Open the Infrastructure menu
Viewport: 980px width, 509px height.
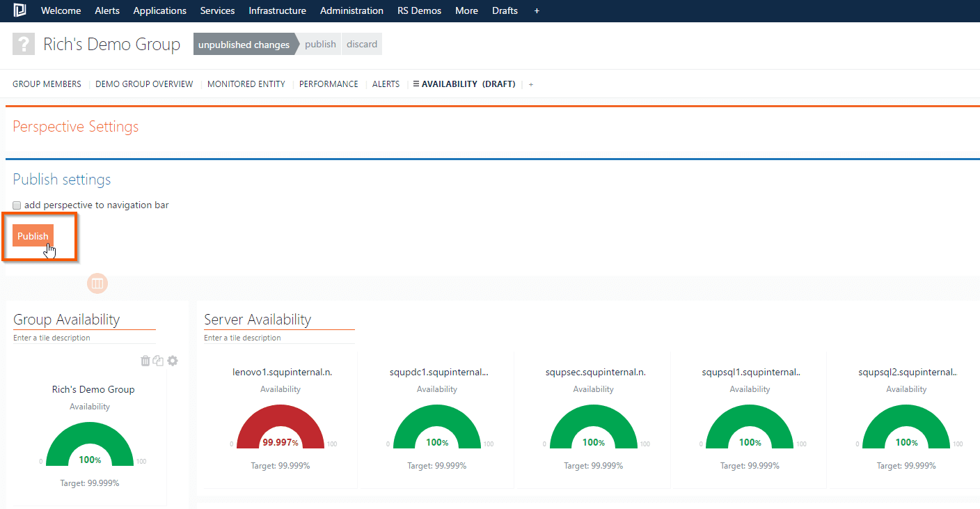tap(277, 10)
